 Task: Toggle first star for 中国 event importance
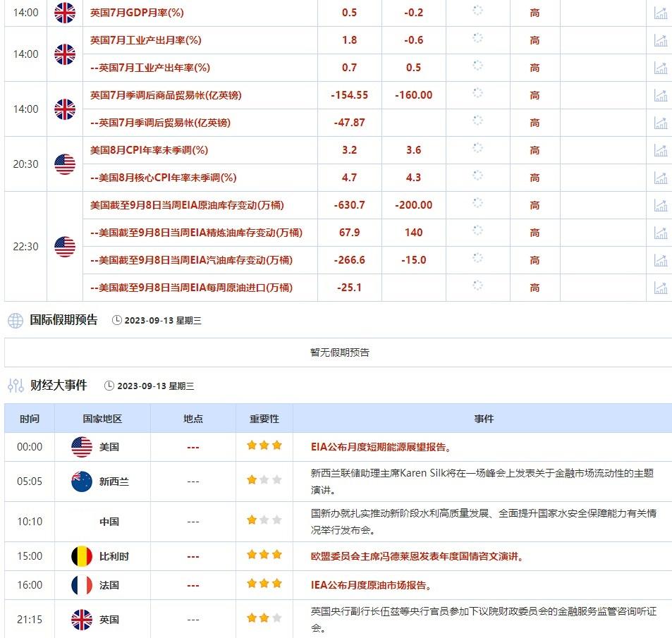point(252,520)
